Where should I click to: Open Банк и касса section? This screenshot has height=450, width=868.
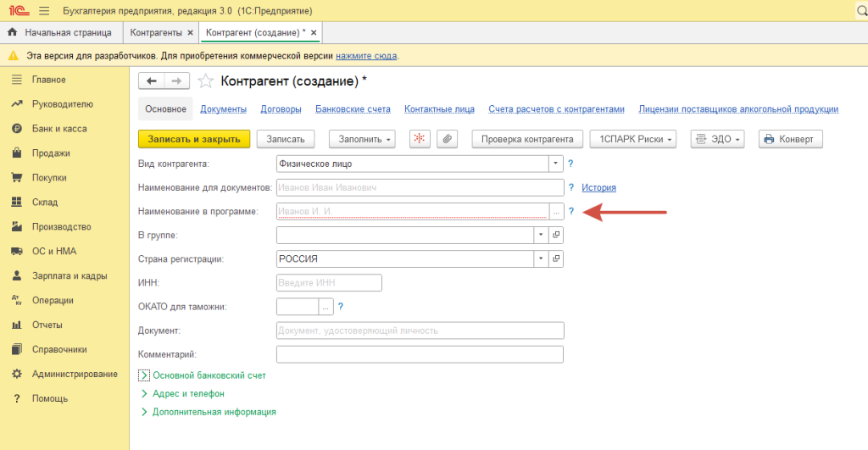pyautogui.click(x=59, y=129)
